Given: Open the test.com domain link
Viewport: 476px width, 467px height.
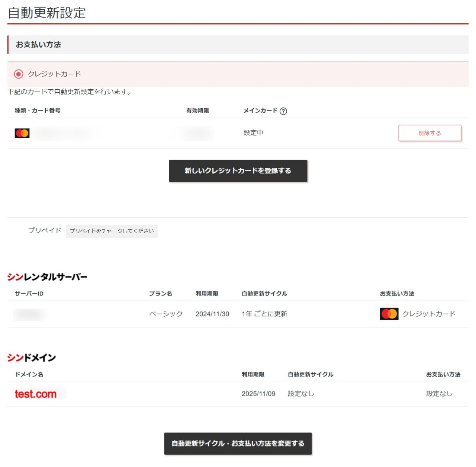Looking at the screenshot, I should (36, 394).
